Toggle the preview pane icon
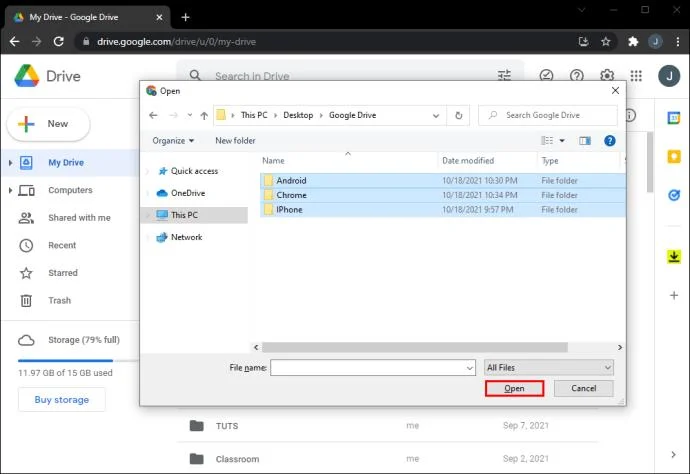The image size is (690, 474). 585,141
